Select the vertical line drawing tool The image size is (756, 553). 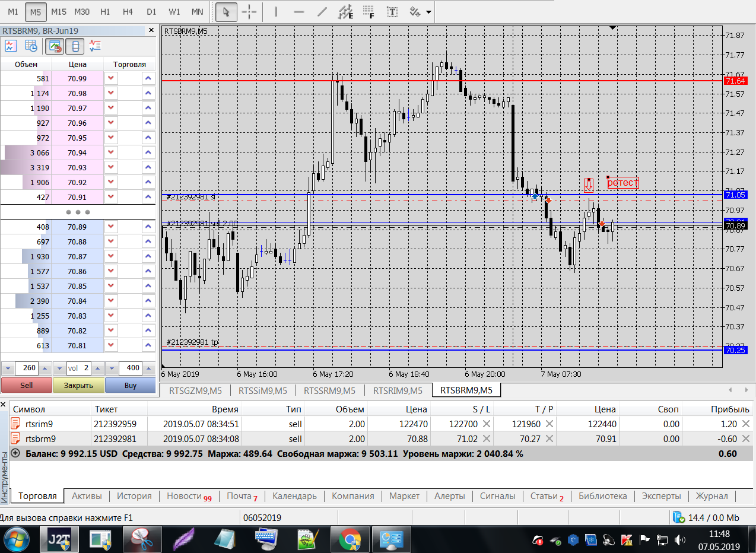(275, 11)
